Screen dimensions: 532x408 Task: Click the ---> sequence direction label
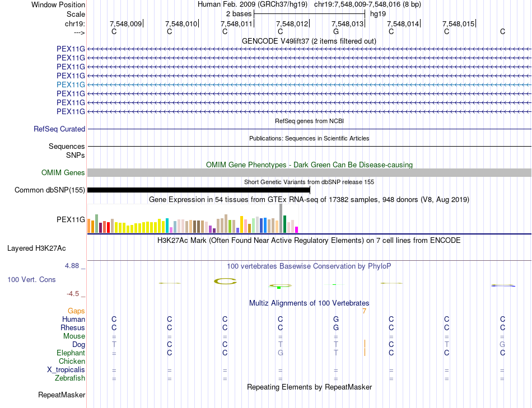(80, 32)
